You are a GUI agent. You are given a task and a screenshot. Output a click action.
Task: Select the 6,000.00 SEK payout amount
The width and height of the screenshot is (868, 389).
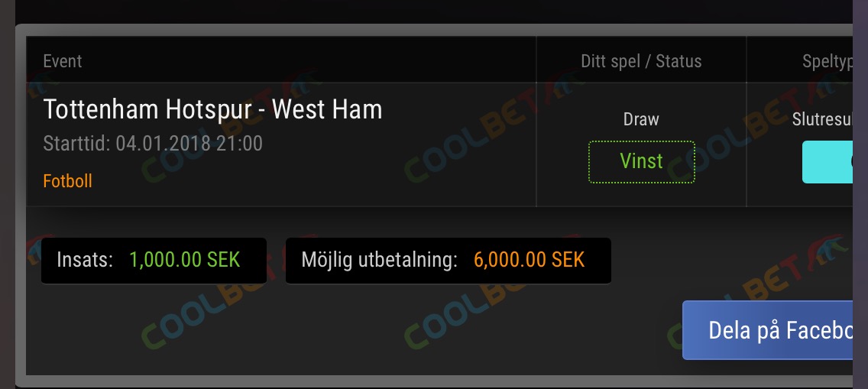[x=530, y=260]
